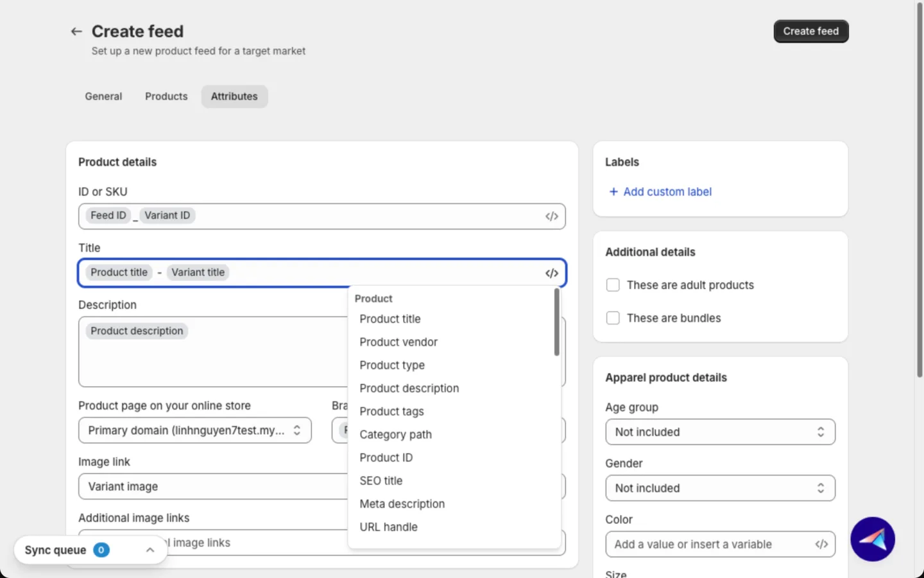Click Add custom label link
The image size is (924, 578).
[667, 192]
